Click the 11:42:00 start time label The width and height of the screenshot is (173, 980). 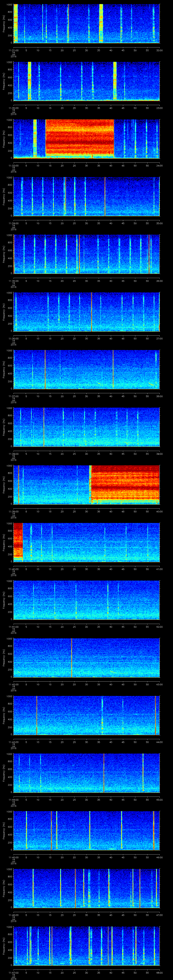point(14,684)
